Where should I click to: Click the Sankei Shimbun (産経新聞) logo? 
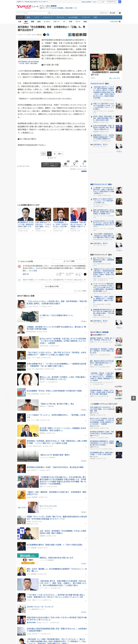77,35
